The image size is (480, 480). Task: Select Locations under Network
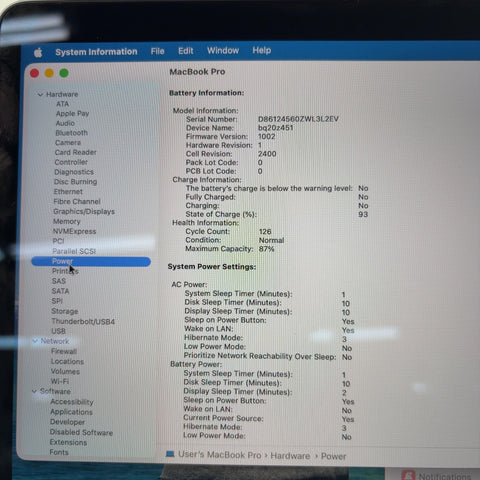pyautogui.click(x=67, y=361)
